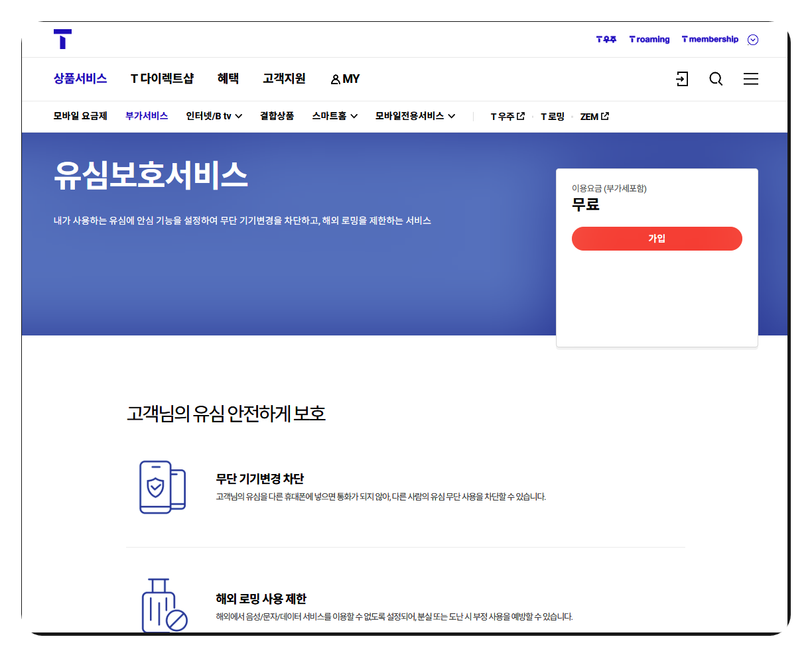Open the search magnifier icon
Screen dimensions: 812x657
716,79
